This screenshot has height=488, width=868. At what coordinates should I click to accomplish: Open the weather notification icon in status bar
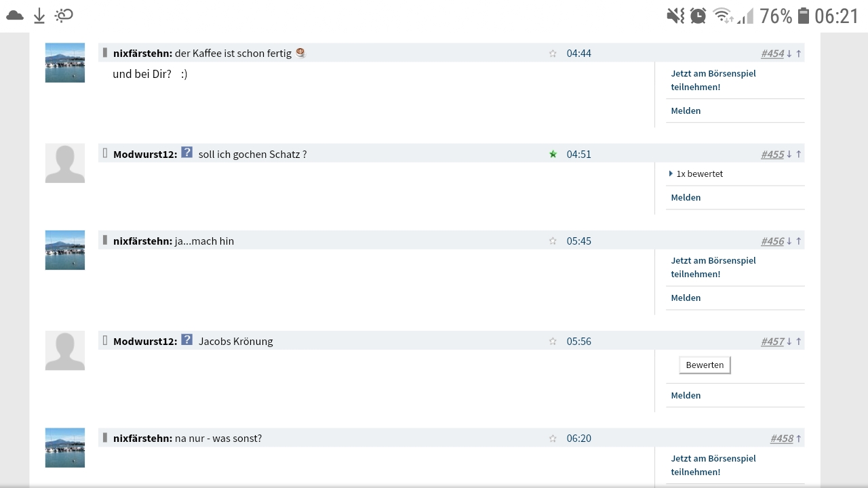coord(64,14)
